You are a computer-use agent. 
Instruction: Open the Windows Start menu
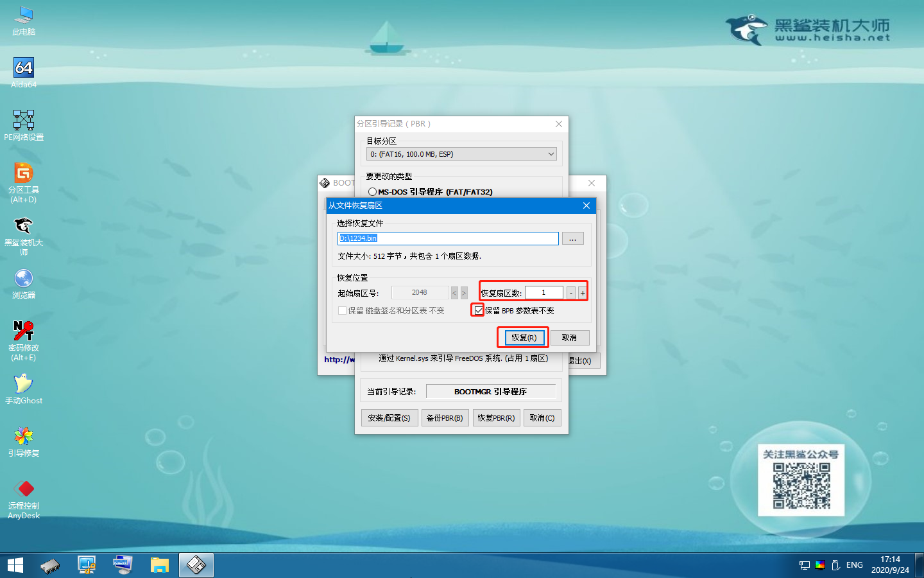click(x=14, y=565)
